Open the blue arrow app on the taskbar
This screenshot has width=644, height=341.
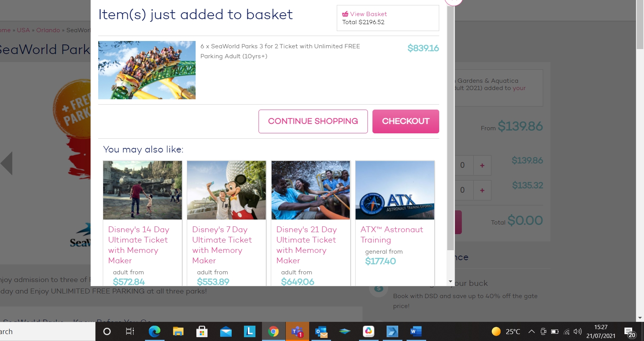point(392,331)
